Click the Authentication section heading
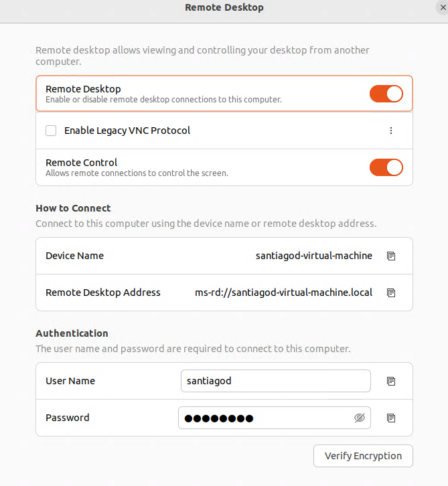448x486 pixels. point(72,333)
